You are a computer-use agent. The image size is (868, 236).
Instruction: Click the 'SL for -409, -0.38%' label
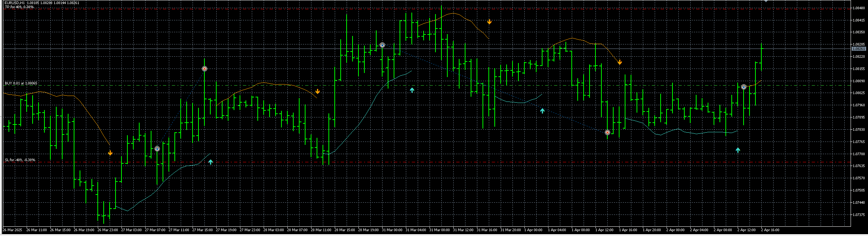pos(20,160)
